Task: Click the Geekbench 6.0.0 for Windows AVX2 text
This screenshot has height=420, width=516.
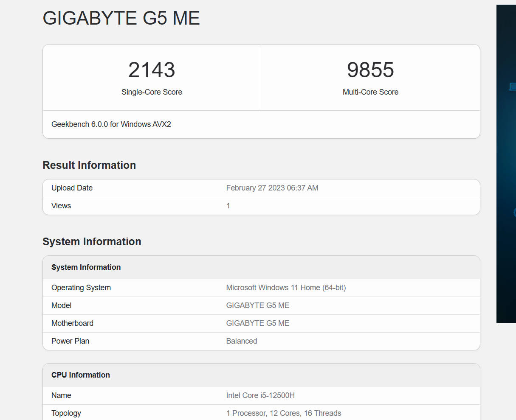Action: coord(111,124)
